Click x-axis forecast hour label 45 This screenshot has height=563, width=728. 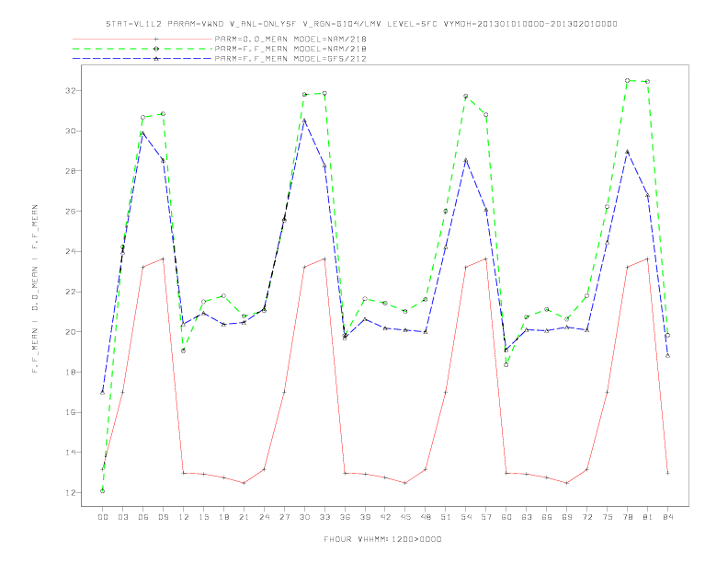(405, 517)
